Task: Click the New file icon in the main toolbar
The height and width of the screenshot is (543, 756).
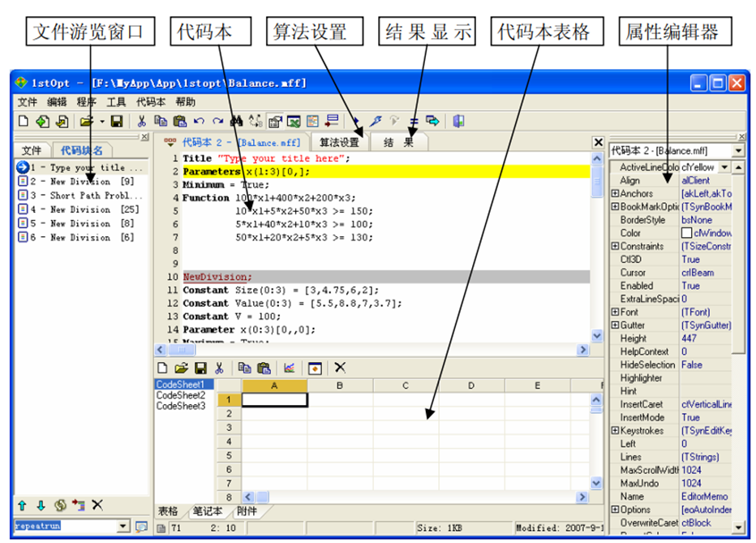Action: click(x=24, y=121)
